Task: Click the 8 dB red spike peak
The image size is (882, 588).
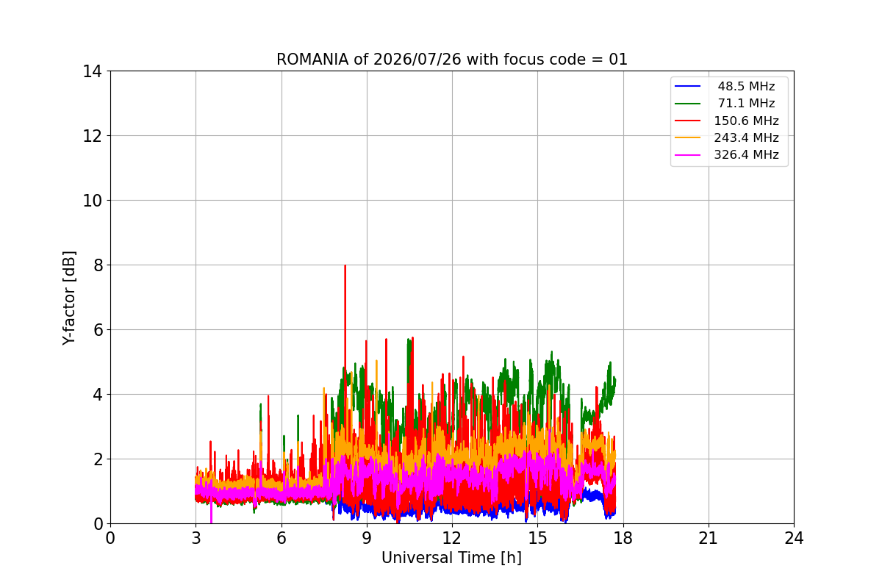Action: [x=345, y=265]
